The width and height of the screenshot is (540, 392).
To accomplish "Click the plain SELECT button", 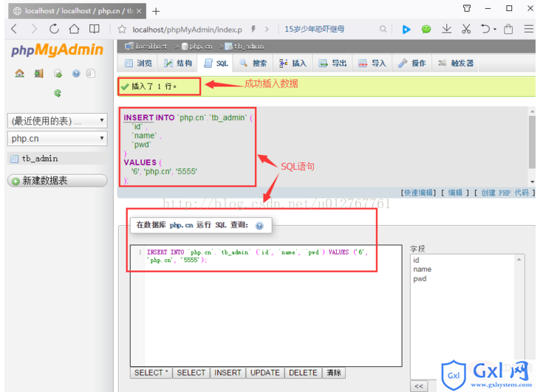I will [x=191, y=373].
